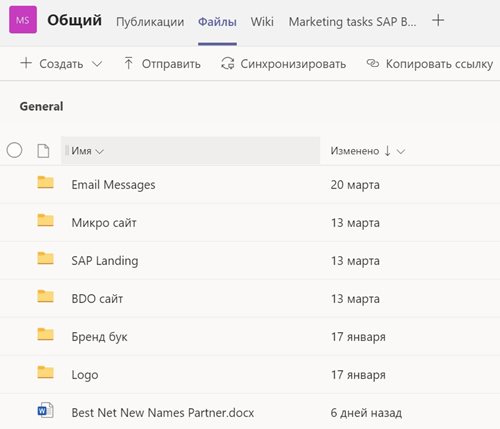The image size is (500, 429).
Task: Click the Синхронизировать sync icon
Action: (228, 64)
